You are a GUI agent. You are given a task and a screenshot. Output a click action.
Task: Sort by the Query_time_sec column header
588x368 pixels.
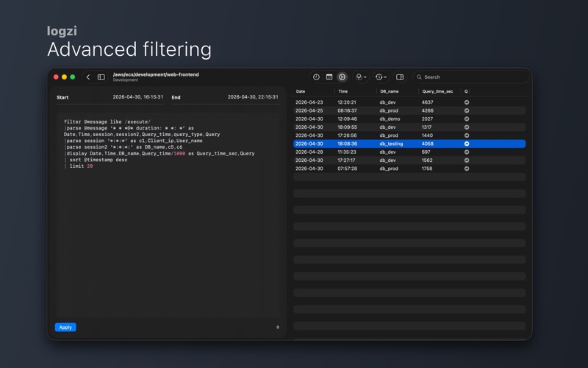pos(437,91)
